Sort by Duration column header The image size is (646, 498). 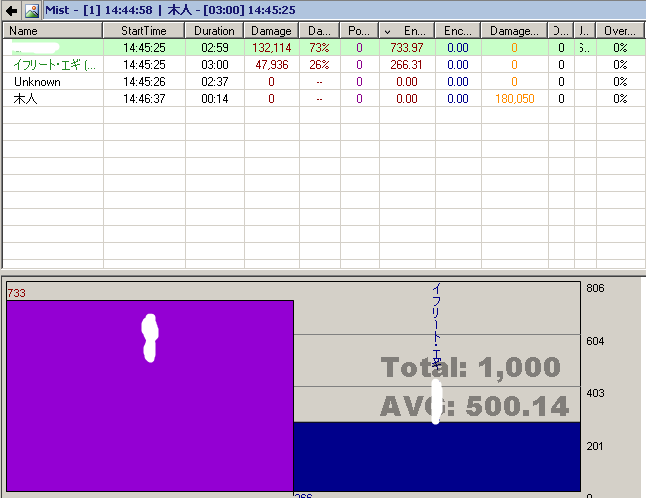[x=214, y=31]
